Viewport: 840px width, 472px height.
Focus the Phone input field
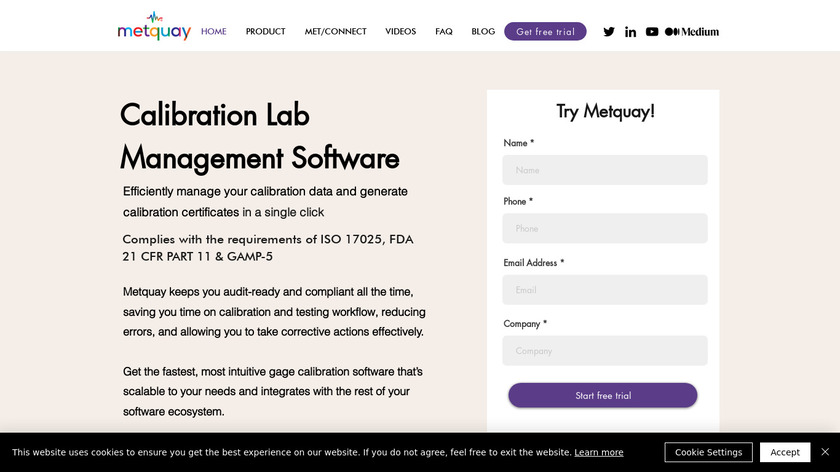click(605, 228)
